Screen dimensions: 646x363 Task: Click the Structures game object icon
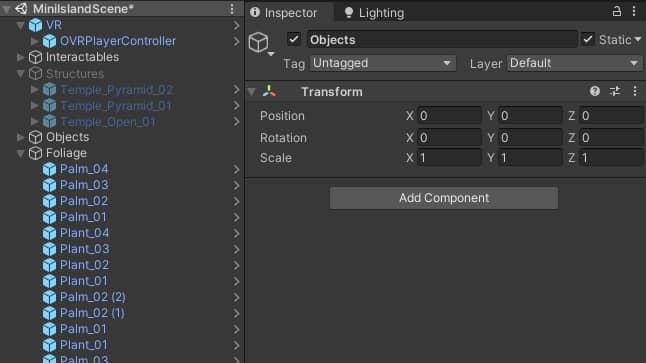point(35,73)
